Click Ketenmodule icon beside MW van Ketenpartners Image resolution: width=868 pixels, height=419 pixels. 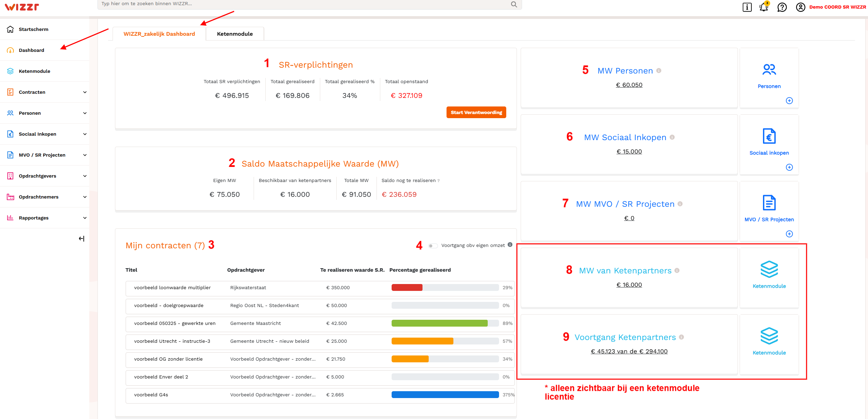(769, 269)
